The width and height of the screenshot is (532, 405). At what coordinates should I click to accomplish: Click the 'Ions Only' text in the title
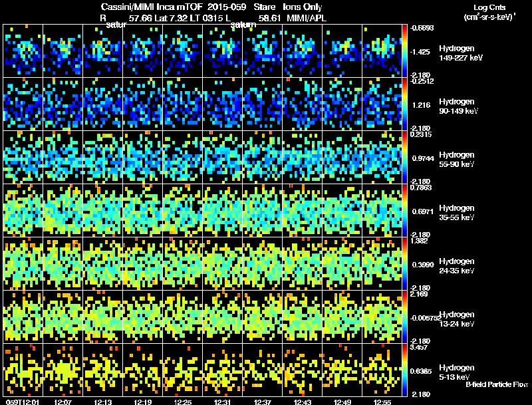coord(303,7)
